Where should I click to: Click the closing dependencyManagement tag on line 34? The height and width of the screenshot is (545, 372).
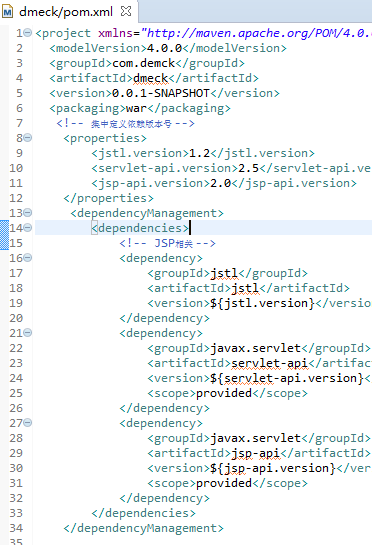point(144,528)
